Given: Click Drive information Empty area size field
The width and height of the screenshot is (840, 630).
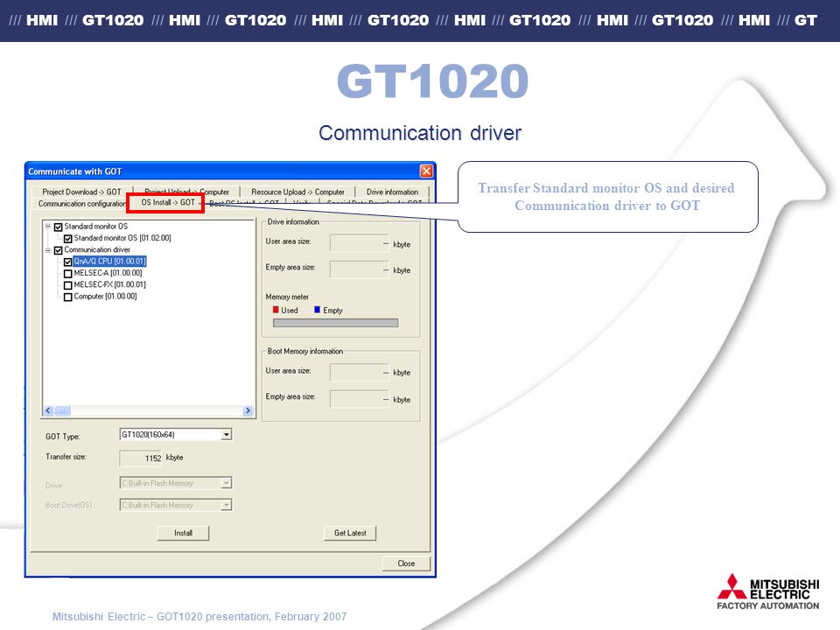Looking at the screenshot, I should [360, 269].
